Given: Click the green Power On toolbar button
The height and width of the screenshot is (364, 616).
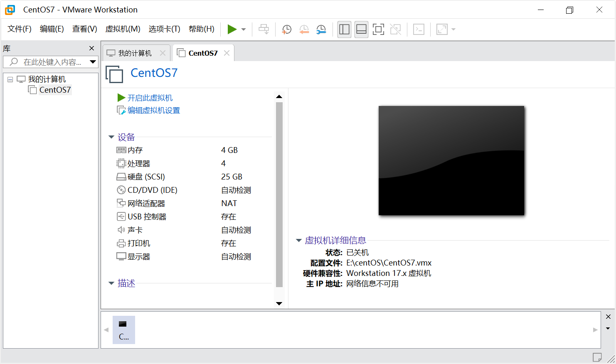Looking at the screenshot, I should click(x=232, y=29).
